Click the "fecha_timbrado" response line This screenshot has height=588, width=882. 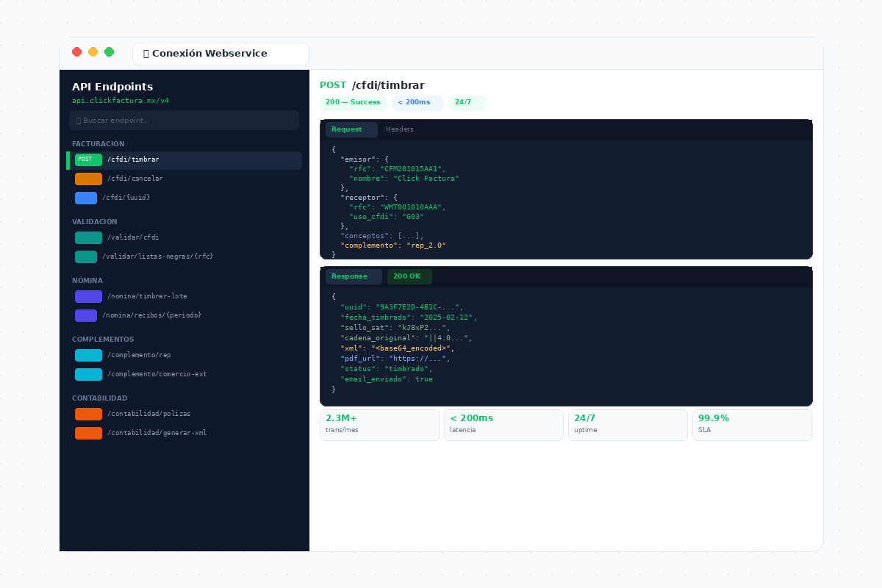(x=409, y=318)
